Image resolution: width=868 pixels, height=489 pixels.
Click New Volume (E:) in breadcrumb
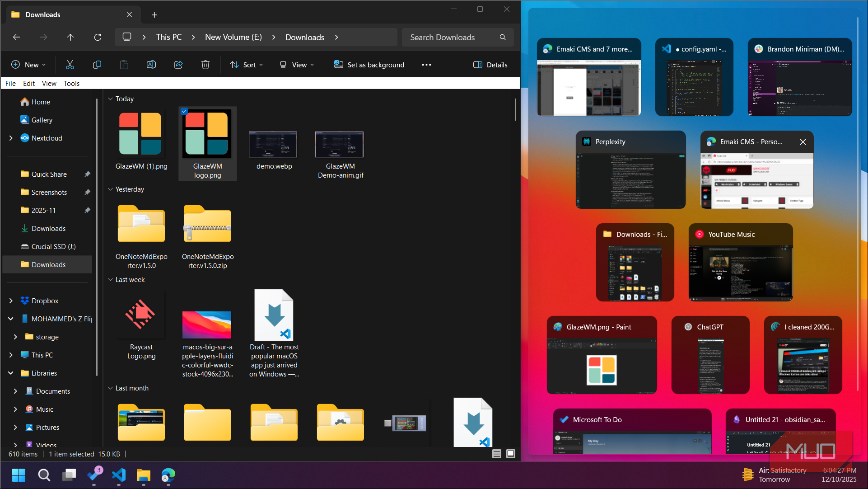[233, 38]
